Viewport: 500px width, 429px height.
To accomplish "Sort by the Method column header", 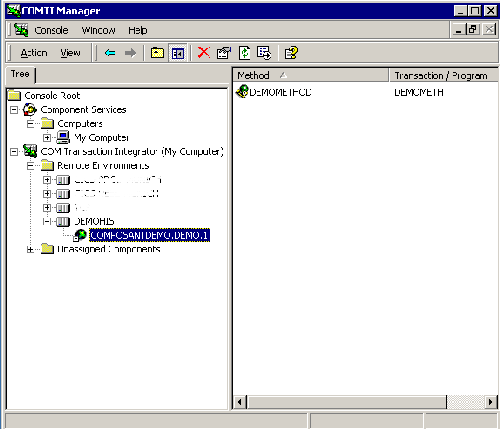I will click(x=311, y=75).
